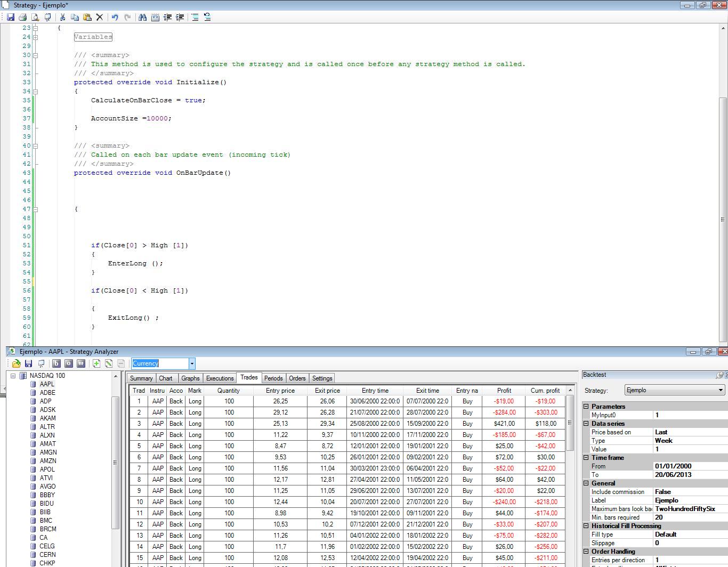
Task: Collapse the Order Handling section
Action: point(586,552)
